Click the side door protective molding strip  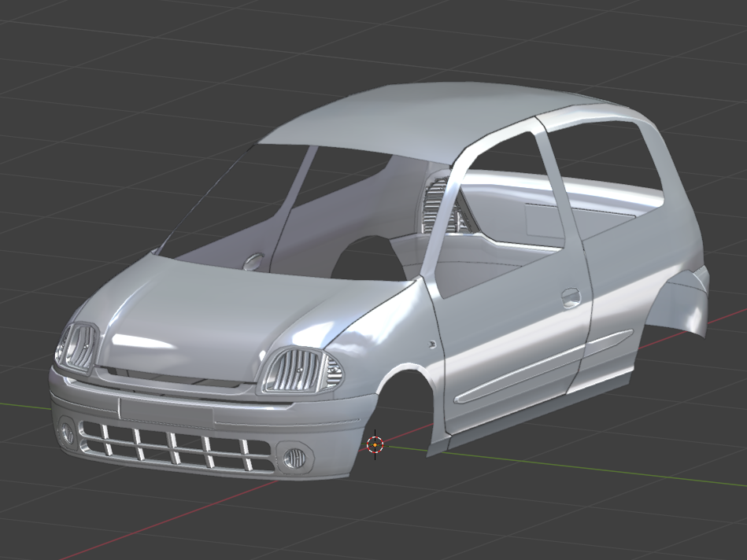click(543, 365)
